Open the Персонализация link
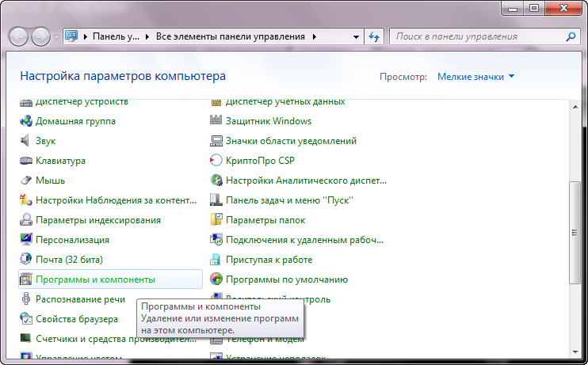Viewport: 588px width, 365px height. click(x=72, y=240)
